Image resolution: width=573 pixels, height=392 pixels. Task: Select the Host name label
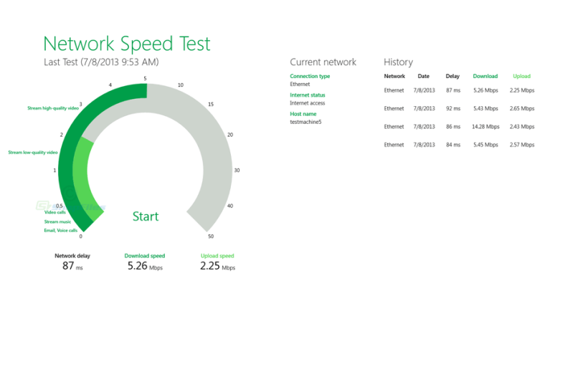pos(303,114)
